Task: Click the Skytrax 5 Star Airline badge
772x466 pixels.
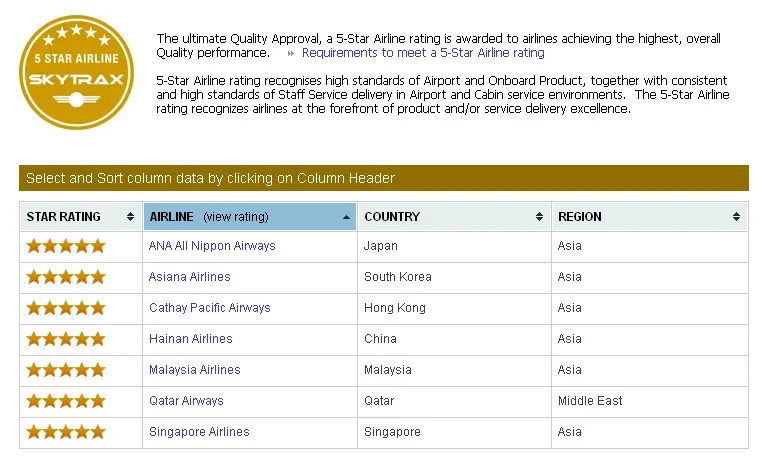Action: pyautogui.click(x=76, y=72)
